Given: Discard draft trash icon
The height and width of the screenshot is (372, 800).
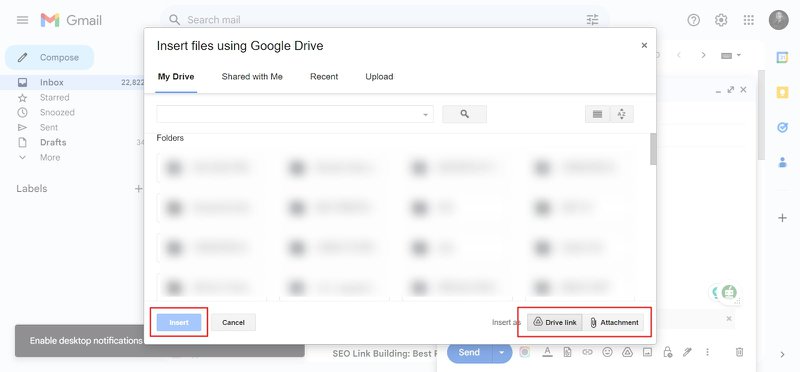Looking at the screenshot, I should (739, 352).
